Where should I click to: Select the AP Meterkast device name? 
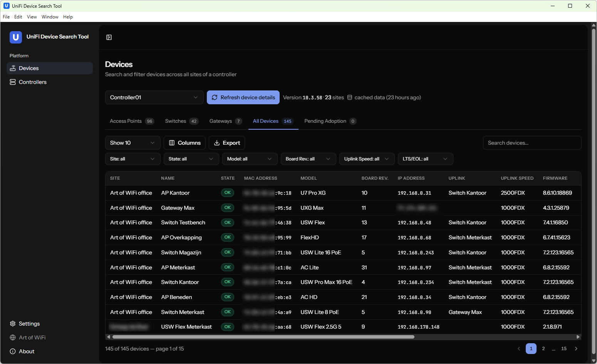178,267
